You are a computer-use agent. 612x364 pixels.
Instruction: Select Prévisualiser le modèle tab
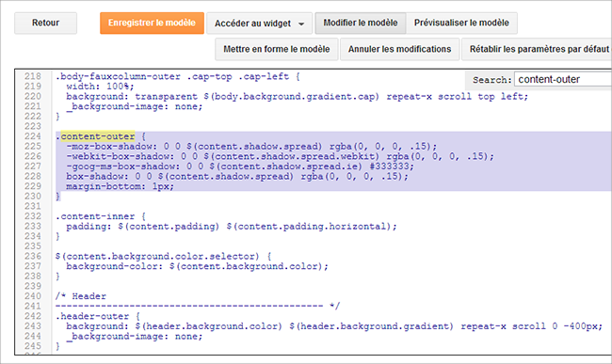coord(461,23)
